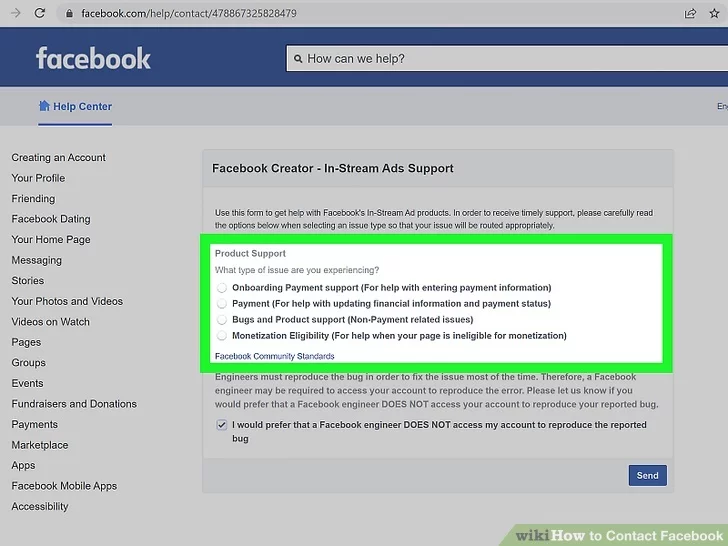
Task: Open the Facebook Community Standards link
Action: [274, 357]
